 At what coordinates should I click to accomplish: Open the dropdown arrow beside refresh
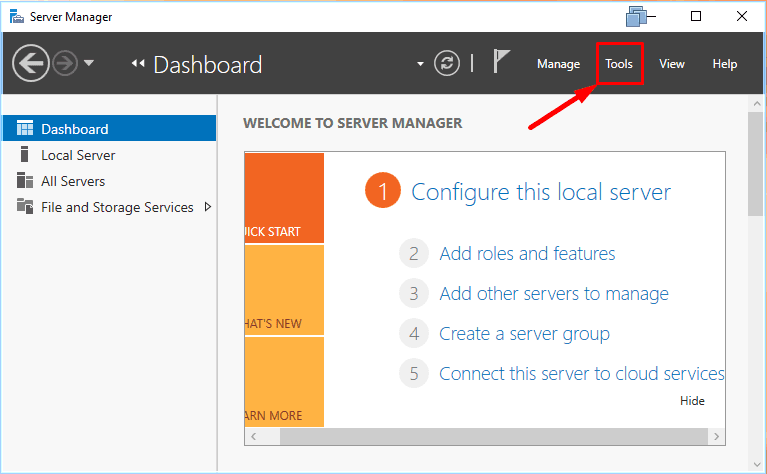420,64
